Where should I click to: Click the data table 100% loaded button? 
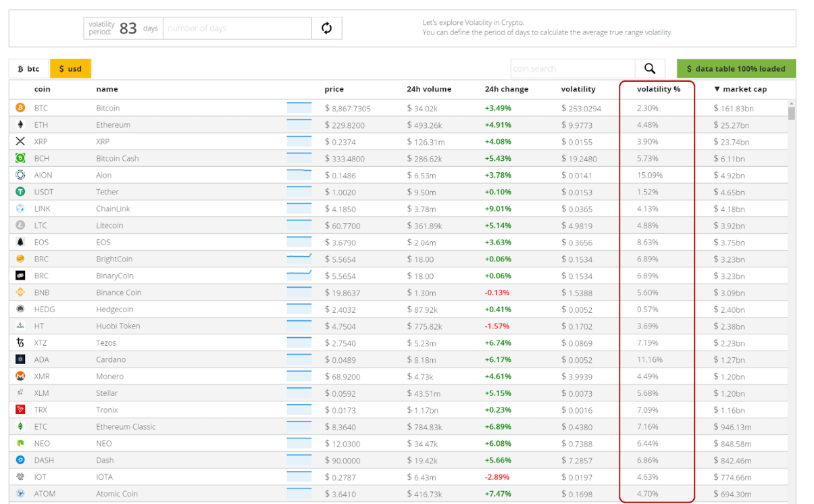coord(736,68)
